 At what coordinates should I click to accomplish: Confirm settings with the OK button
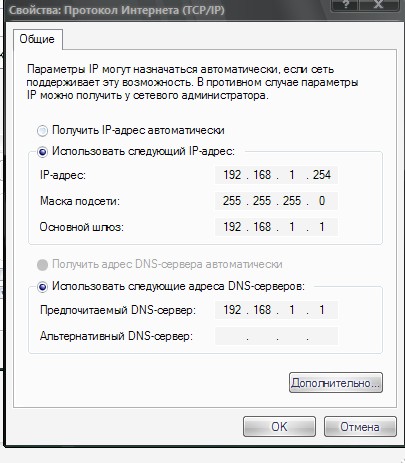pos(279,427)
